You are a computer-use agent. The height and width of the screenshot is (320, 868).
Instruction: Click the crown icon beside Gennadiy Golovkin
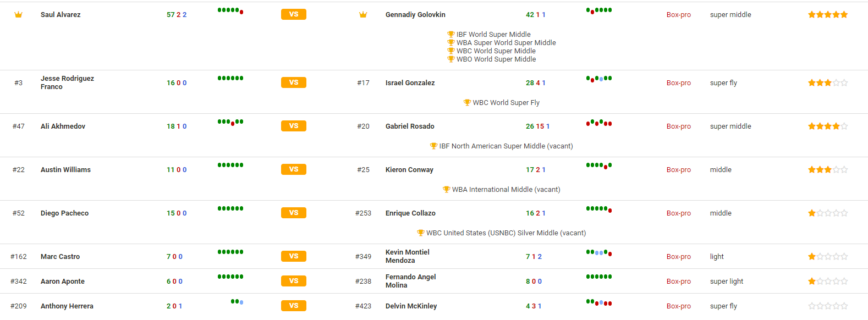click(x=363, y=15)
